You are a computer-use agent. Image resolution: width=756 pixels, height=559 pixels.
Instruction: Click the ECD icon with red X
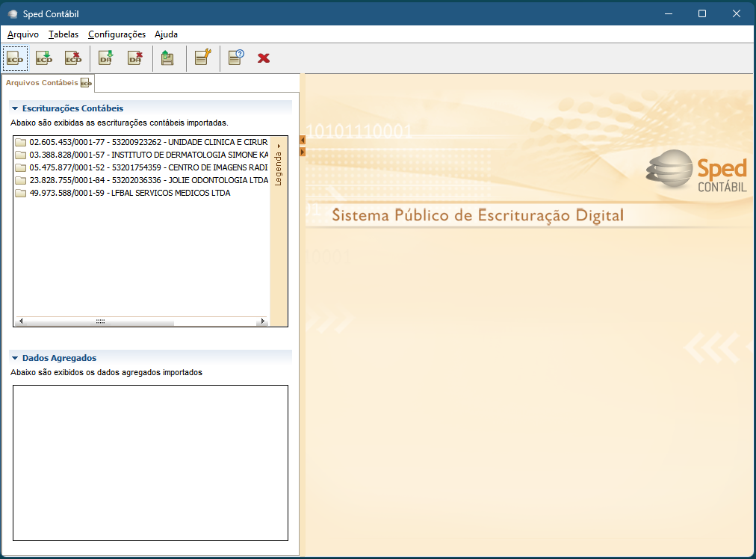(x=73, y=58)
